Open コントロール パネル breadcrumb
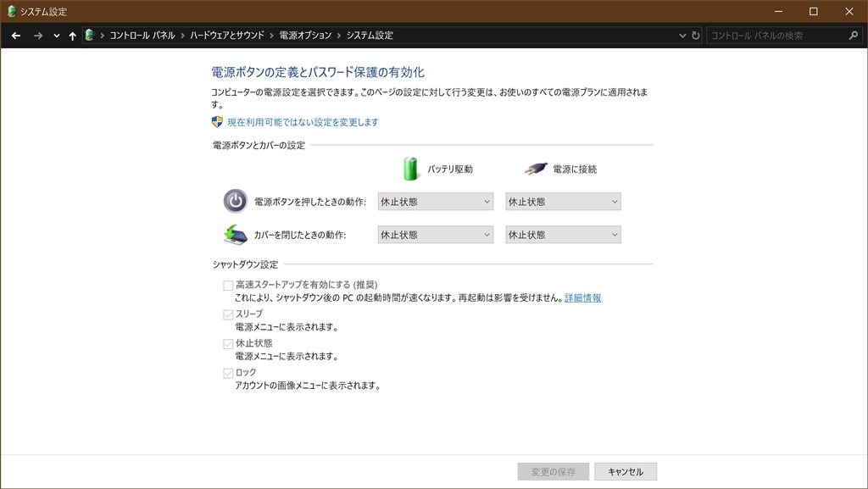868x489 pixels. [x=142, y=36]
